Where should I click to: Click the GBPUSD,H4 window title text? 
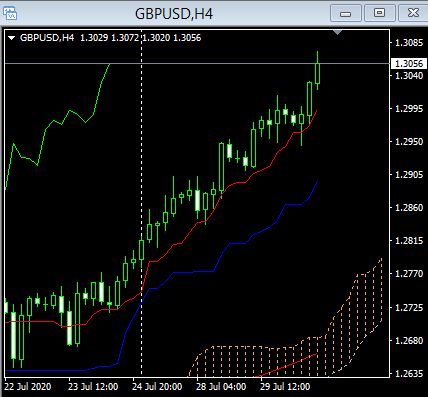(x=174, y=14)
